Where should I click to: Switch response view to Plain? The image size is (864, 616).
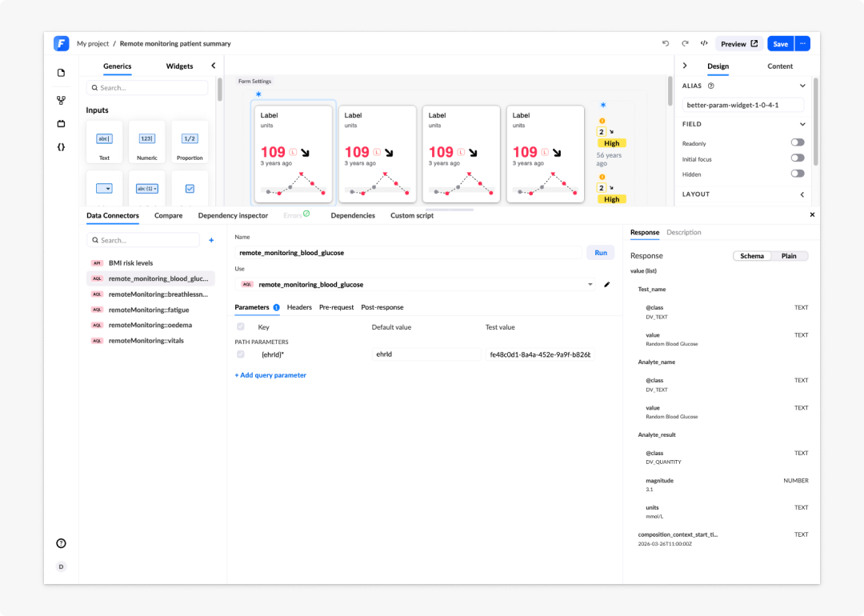789,256
